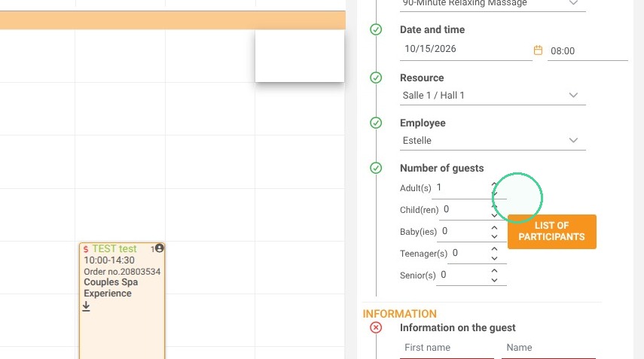Open the List of Participants

click(x=551, y=231)
